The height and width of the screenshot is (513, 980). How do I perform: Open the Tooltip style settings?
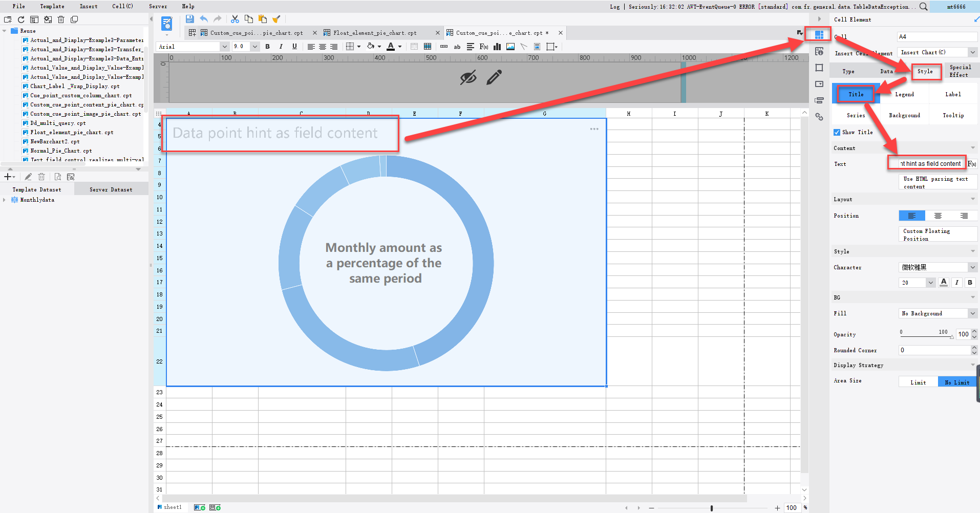tap(953, 115)
